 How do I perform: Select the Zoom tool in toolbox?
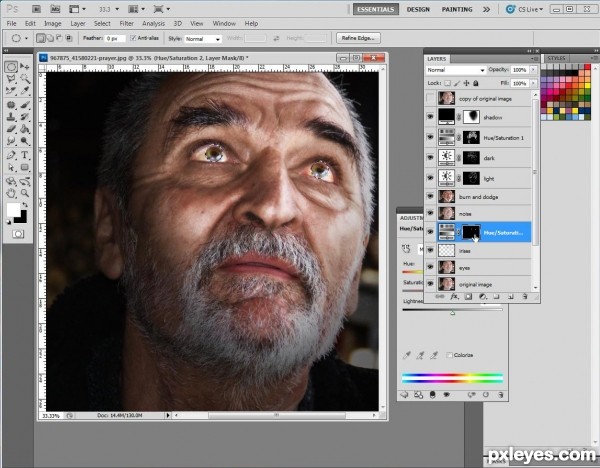(x=25, y=193)
